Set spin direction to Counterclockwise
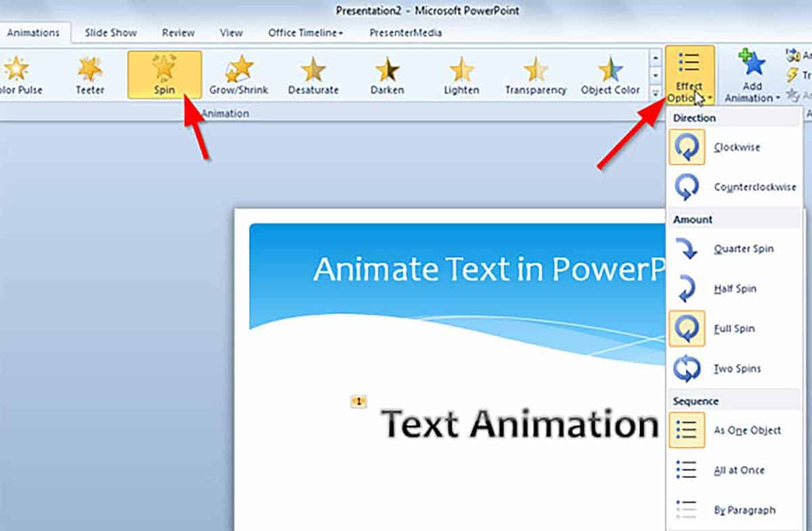 pyautogui.click(x=735, y=187)
